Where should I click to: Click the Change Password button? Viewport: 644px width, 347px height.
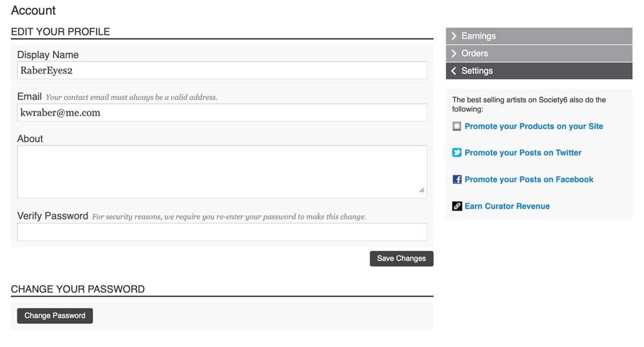click(x=55, y=316)
